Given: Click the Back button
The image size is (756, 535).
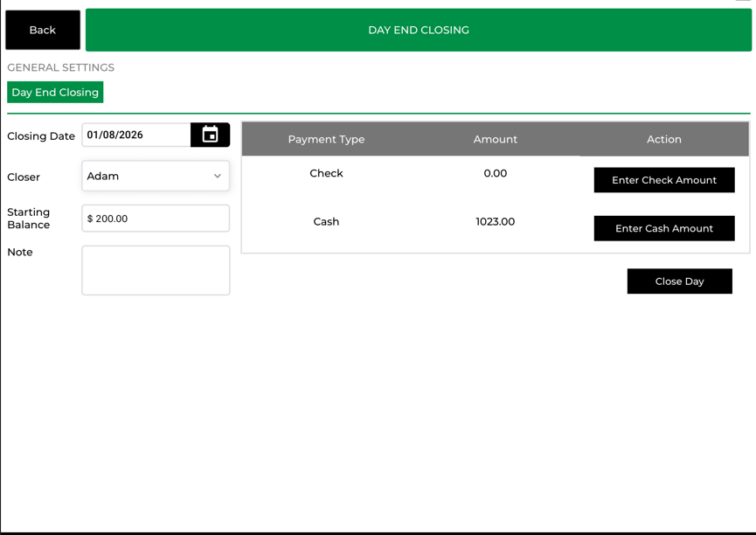Looking at the screenshot, I should 43,30.
